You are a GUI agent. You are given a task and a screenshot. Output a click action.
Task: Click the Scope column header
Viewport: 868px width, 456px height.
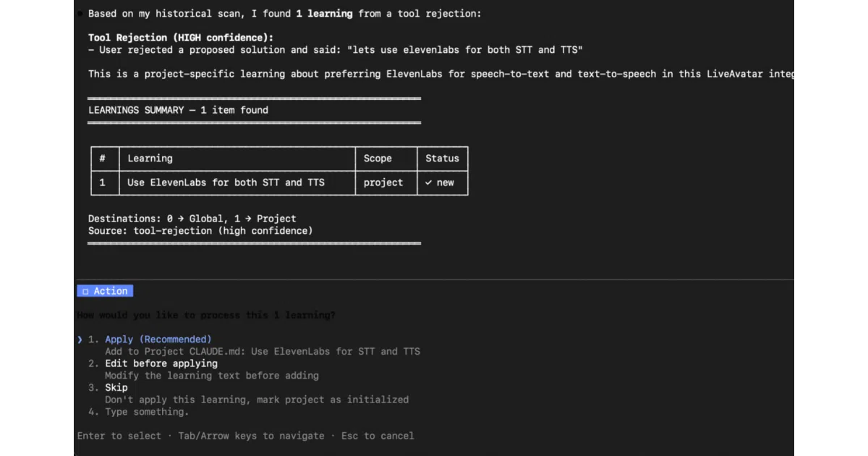tap(378, 159)
